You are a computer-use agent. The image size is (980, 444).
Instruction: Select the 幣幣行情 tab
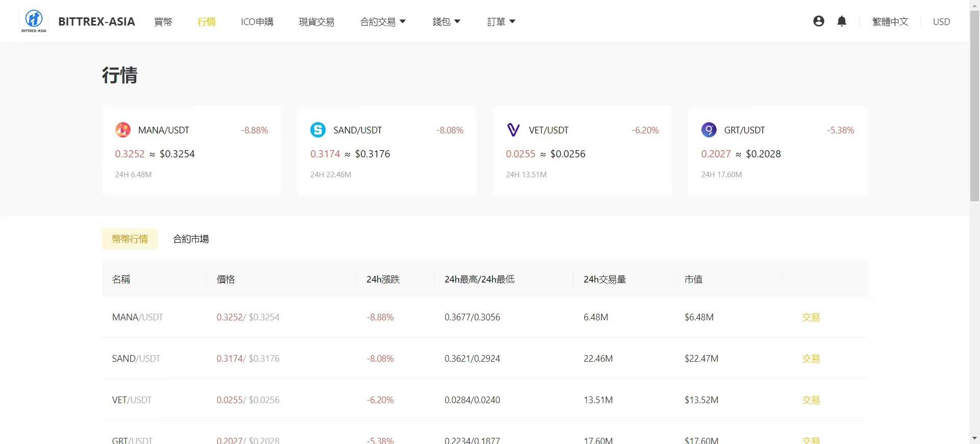(130, 239)
